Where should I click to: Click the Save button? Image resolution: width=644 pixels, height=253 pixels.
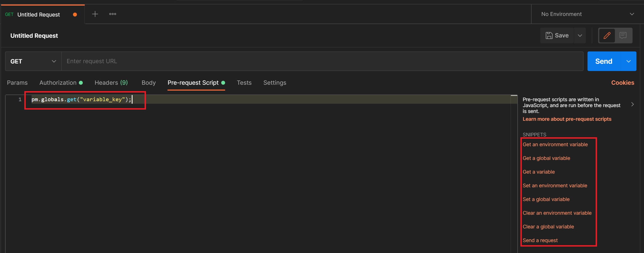[557, 36]
